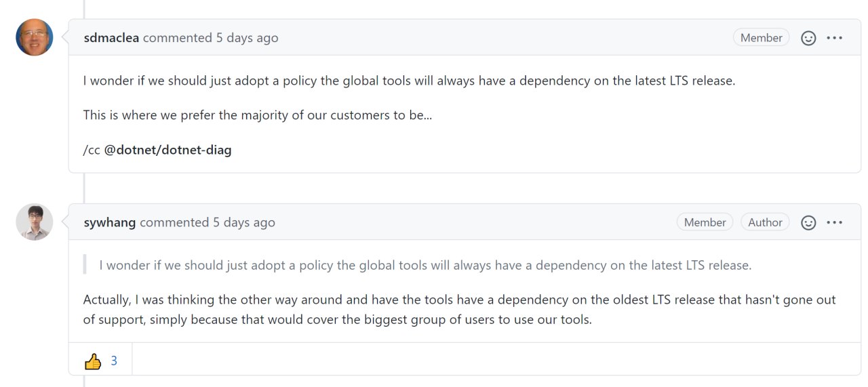Open the three-dot options menu on sywhang's comment
The width and height of the screenshot is (868, 387).
point(835,222)
